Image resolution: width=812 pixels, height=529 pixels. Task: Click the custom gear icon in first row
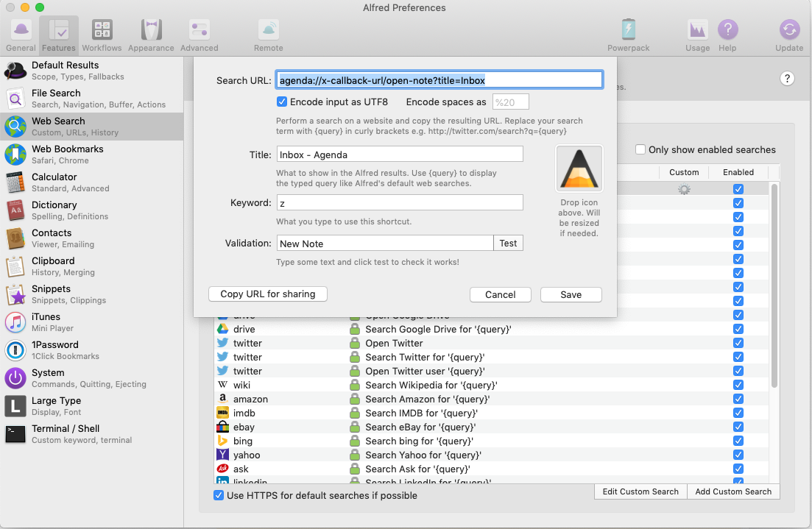tap(684, 189)
